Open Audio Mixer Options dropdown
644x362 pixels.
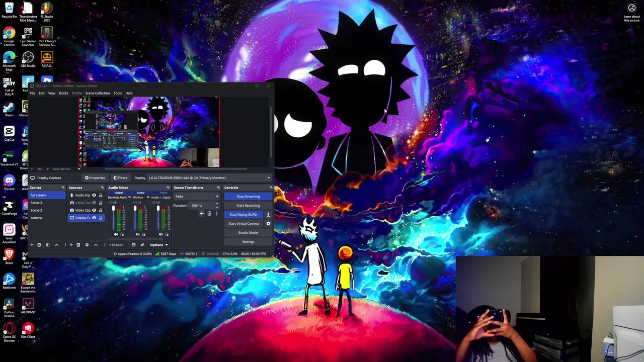pyautogui.click(x=159, y=245)
